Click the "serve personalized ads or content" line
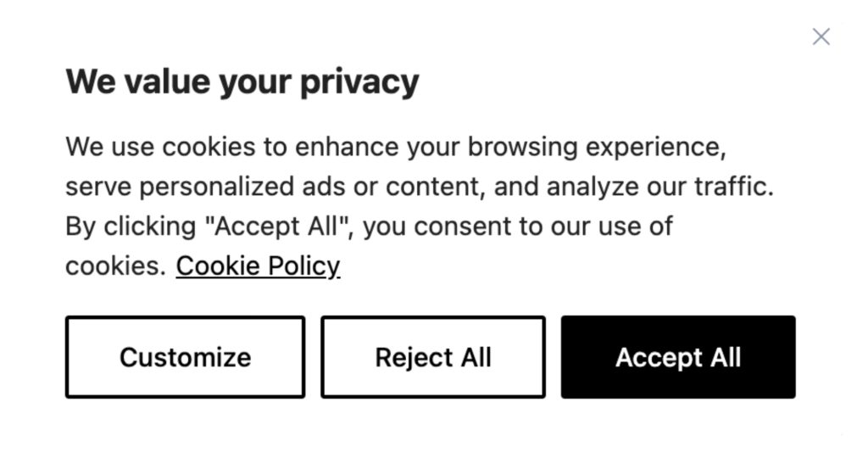The image size is (868, 458). tap(420, 187)
